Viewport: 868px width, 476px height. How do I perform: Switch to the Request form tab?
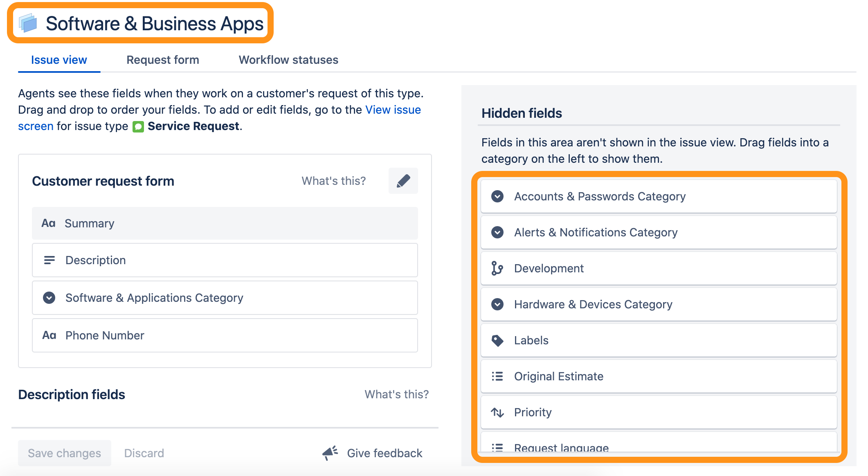(x=163, y=60)
